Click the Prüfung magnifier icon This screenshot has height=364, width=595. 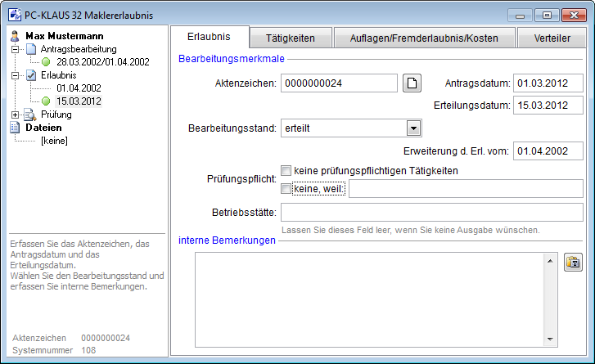click(29, 115)
